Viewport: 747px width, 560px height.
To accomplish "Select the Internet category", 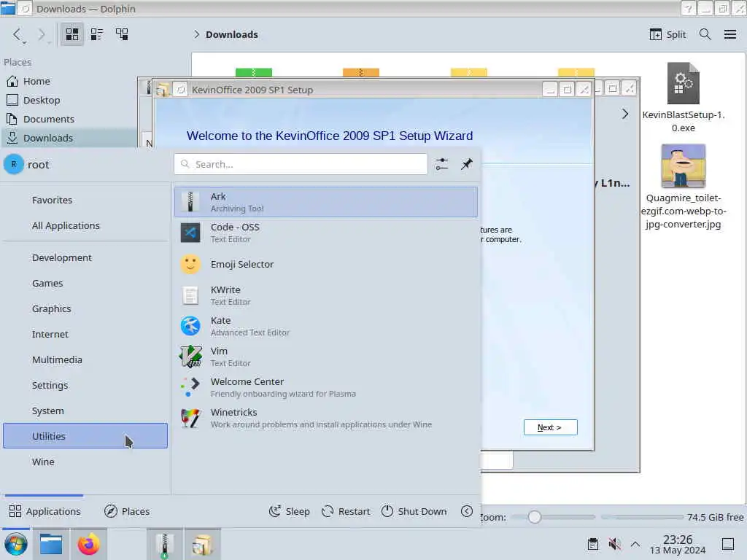I will click(85, 334).
